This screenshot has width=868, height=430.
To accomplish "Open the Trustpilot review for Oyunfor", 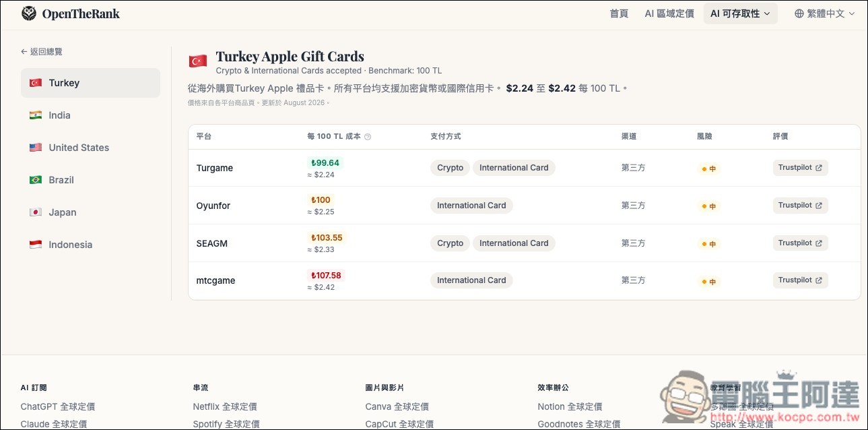I will coord(800,206).
